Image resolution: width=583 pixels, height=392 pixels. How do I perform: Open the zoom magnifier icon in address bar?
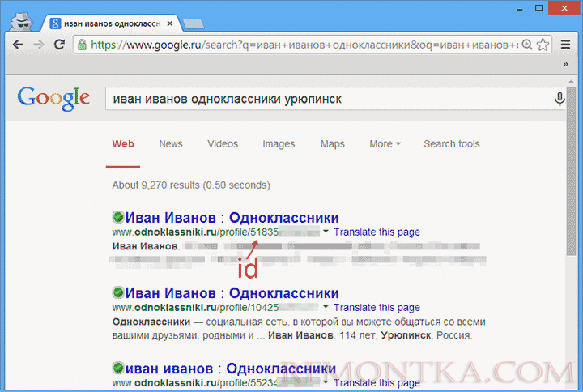[x=527, y=45]
